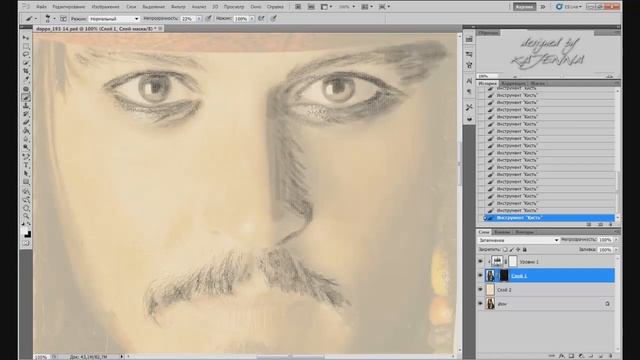640x360 pixels.
Task: Toggle Quick Mask mode icon
Action: click(x=26, y=243)
